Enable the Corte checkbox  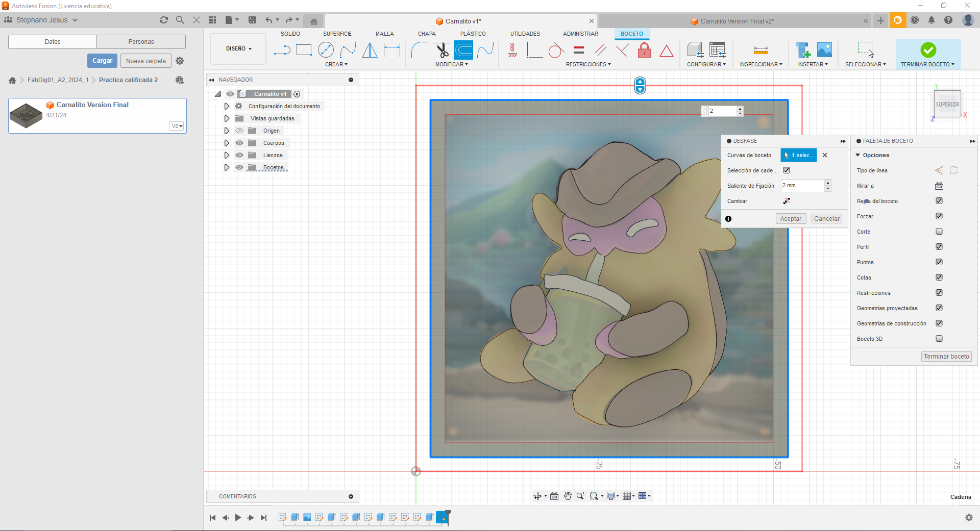coord(939,232)
